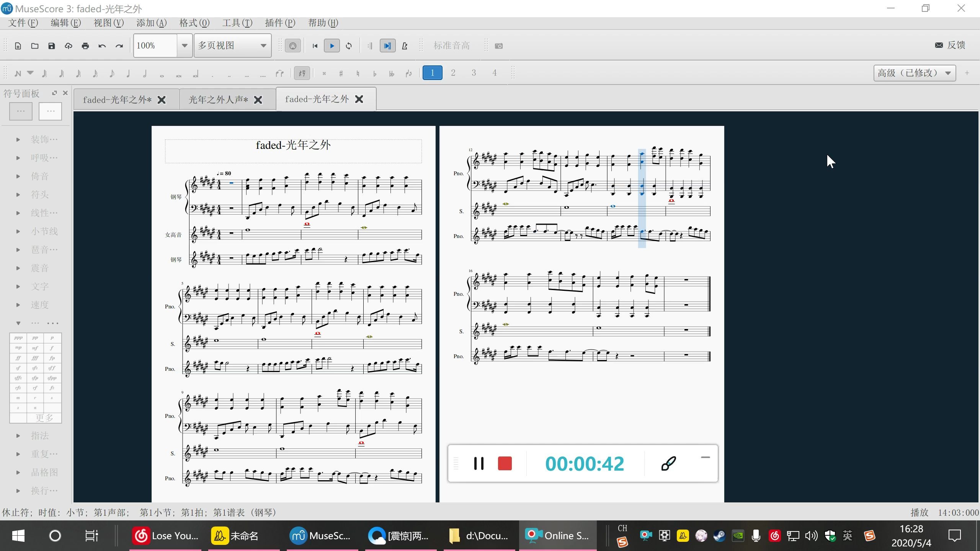Click 更多 in the dynamics palette
The width and height of the screenshot is (980, 551).
coord(44,418)
